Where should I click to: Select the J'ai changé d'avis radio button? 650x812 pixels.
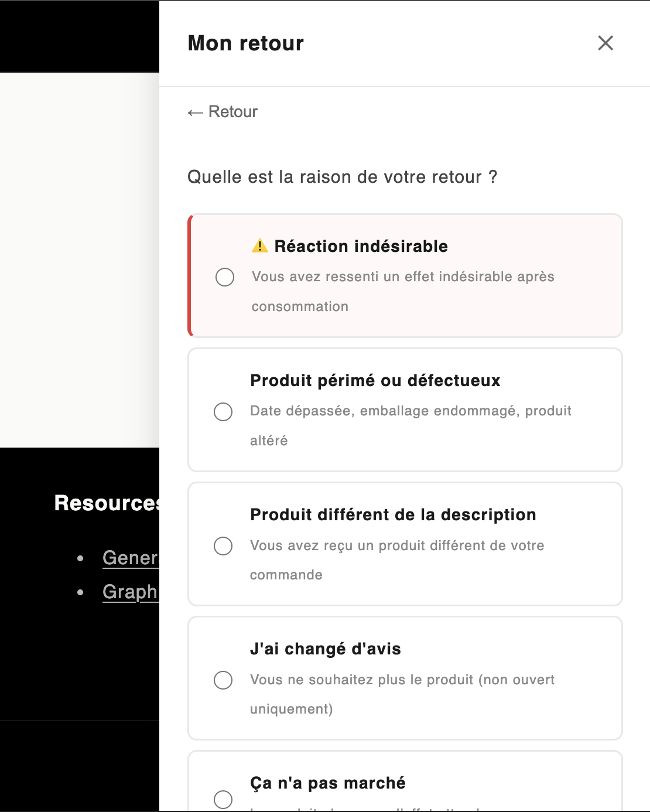pyautogui.click(x=224, y=680)
